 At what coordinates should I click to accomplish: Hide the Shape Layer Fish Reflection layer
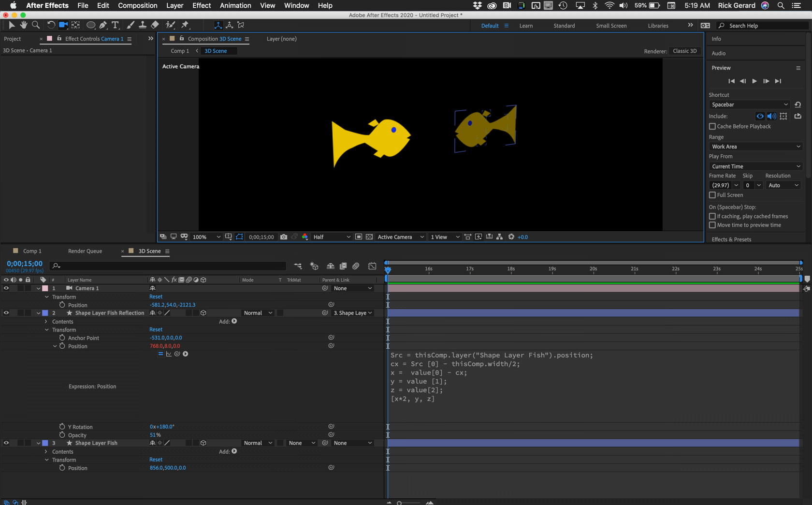coord(6,313)
